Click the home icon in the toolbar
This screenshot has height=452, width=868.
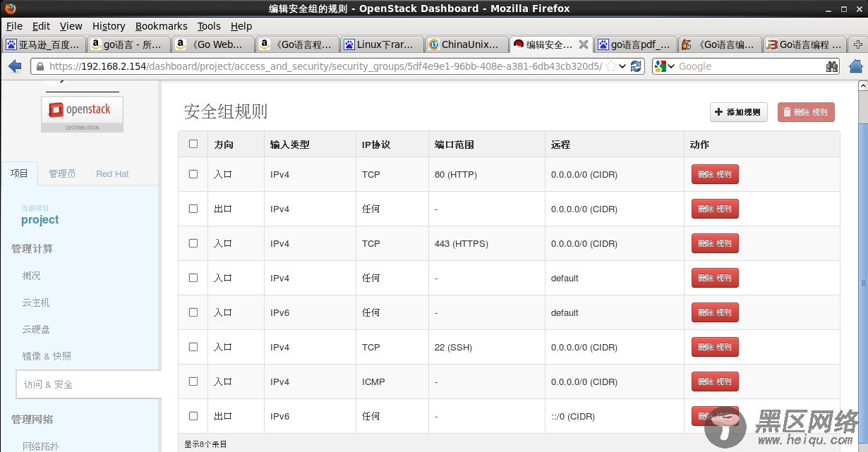point(856,66)
